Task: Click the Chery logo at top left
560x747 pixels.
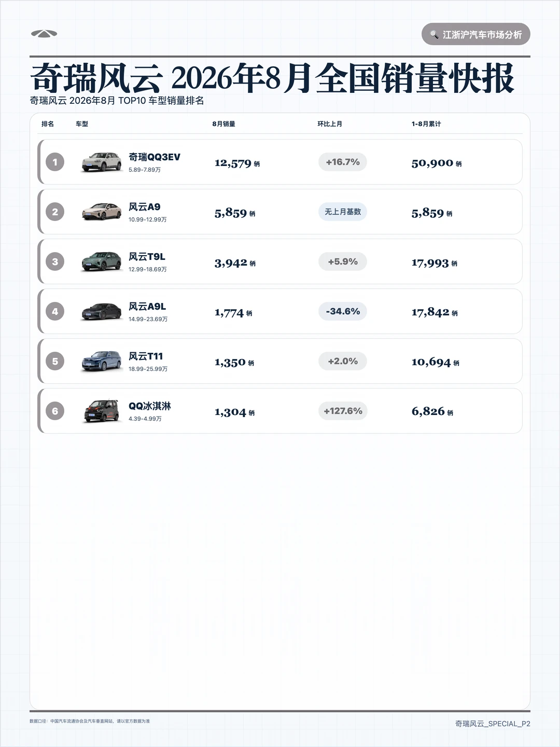Action: 44,34
